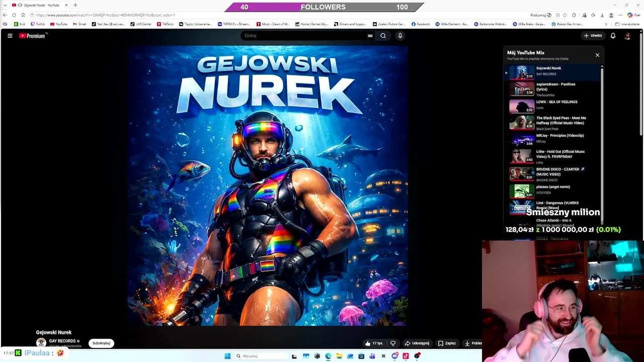This screenshot has width=644, height=362.
Task: Open a new browser tab
Action: pos(75,5)
